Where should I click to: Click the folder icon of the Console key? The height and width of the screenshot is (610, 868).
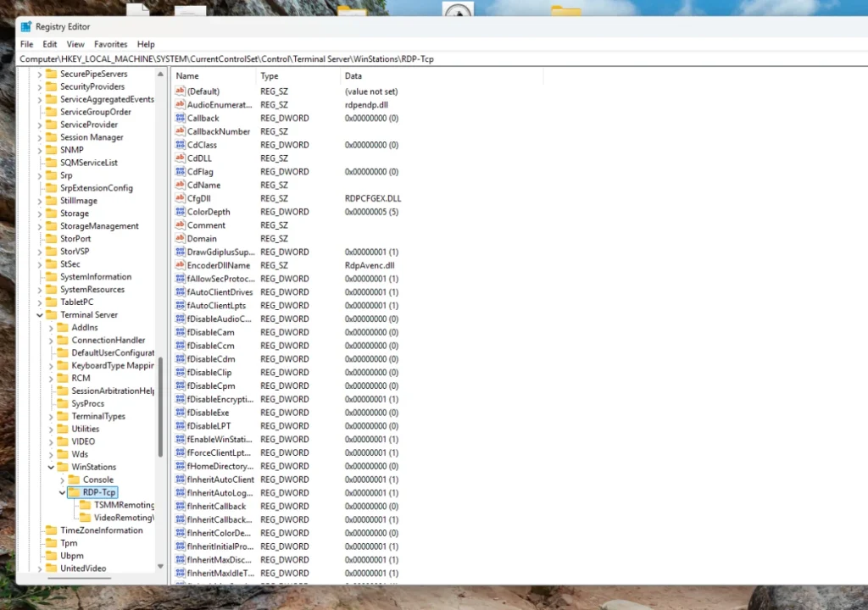pyautogui.click(x=75, y=480)
